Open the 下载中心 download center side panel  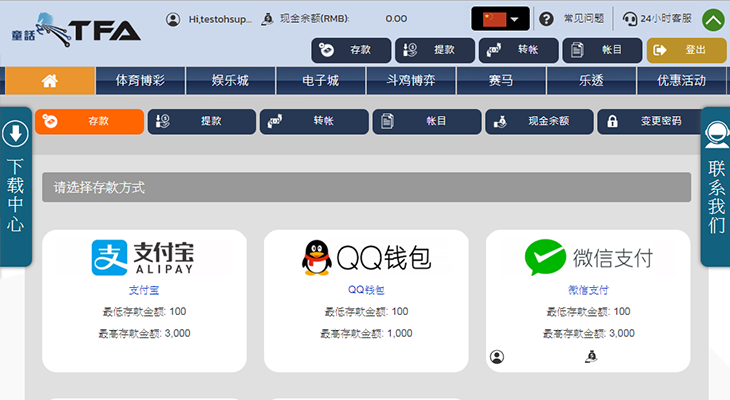click(x=15, y=187)
